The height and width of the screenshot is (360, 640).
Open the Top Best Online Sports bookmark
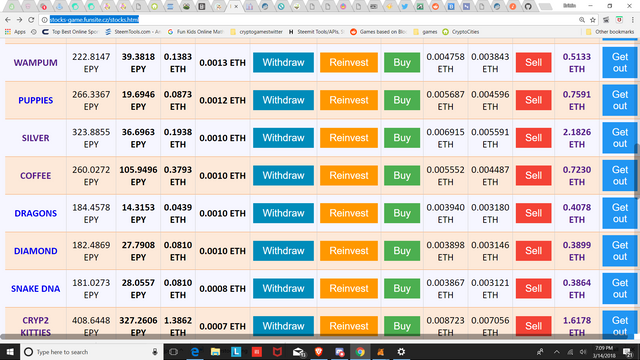(x=70, y=32)
